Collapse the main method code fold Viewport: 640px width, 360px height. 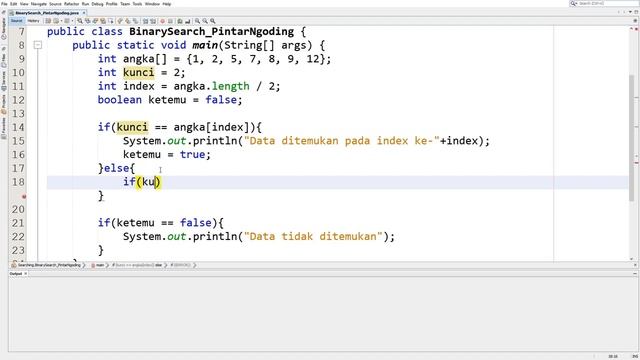pyautogui.click(x=38, y=45)
